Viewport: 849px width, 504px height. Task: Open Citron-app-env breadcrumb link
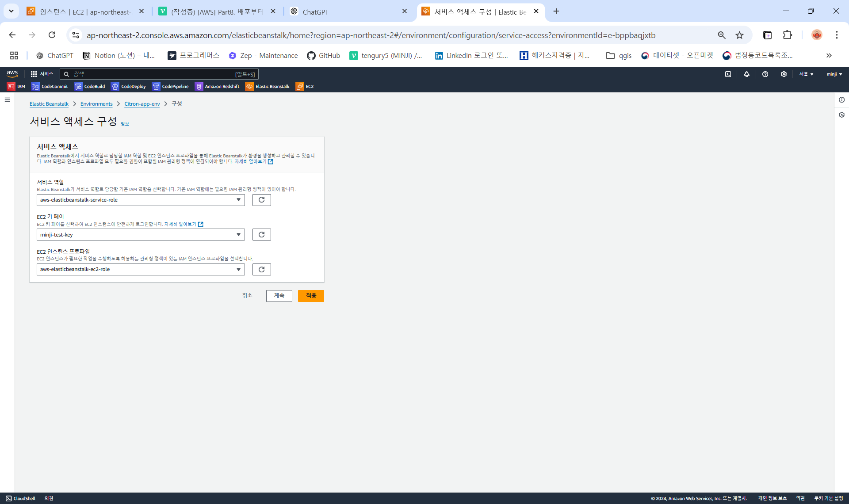click(x=142, y=104)
